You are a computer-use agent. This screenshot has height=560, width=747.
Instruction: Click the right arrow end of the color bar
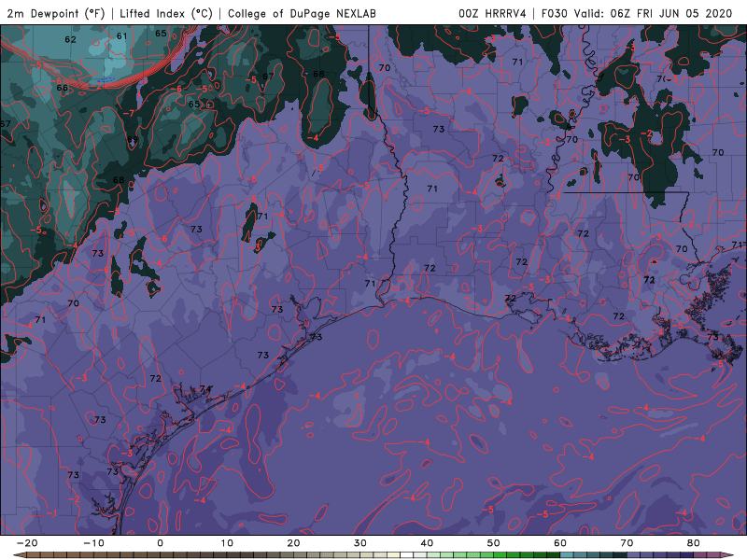[x=728, y=555]
